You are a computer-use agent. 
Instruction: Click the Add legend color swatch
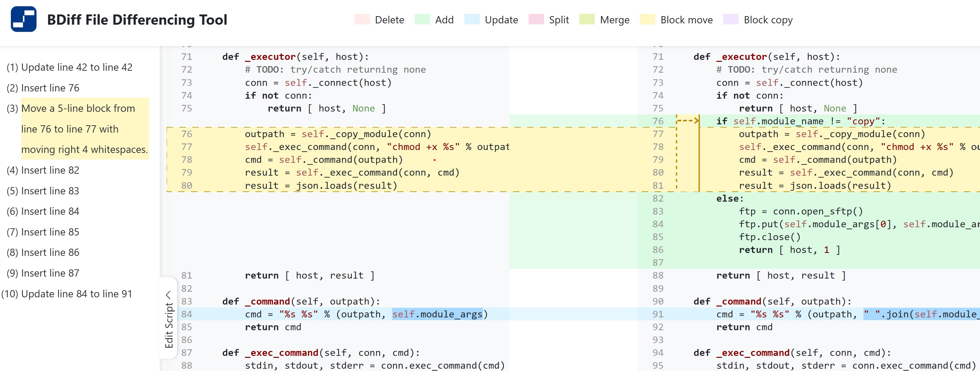[x=422, y=19]
